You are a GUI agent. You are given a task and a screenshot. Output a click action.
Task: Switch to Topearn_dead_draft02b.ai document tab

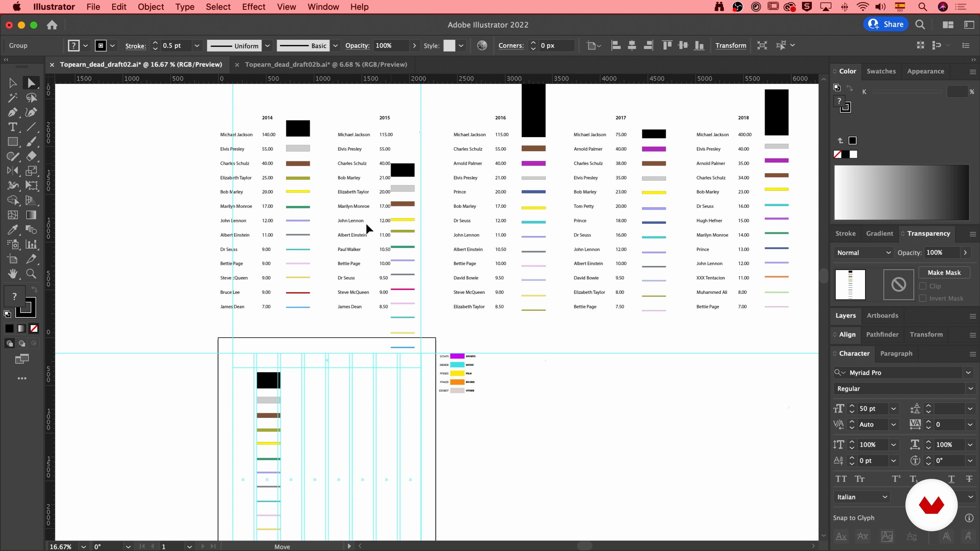[x=326, y=65]
